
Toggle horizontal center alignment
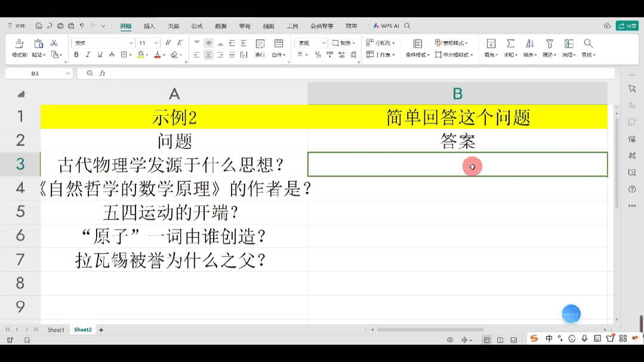[x=208, y=55]
